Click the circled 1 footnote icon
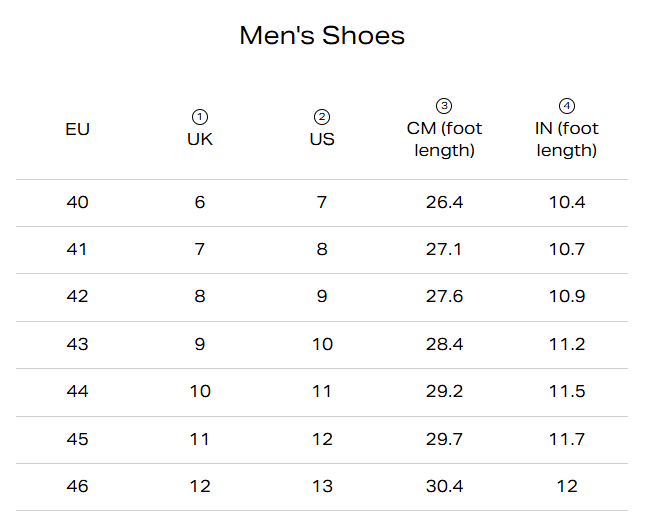663x523 pixels. pos(200,117)
